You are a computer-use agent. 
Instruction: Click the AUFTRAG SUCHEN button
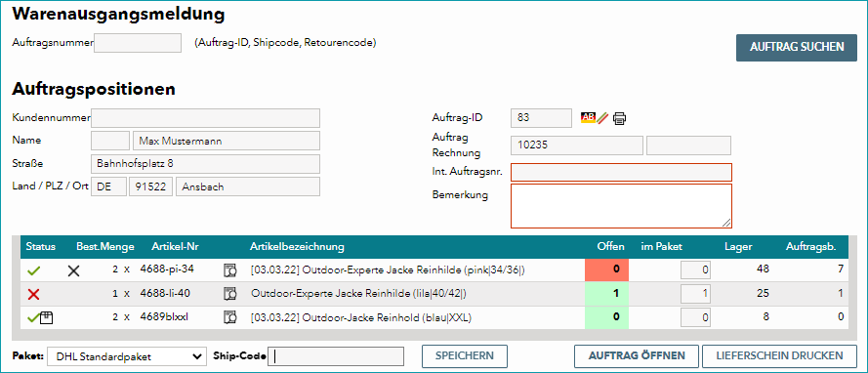pyautogui.click(x=797, y=47)
